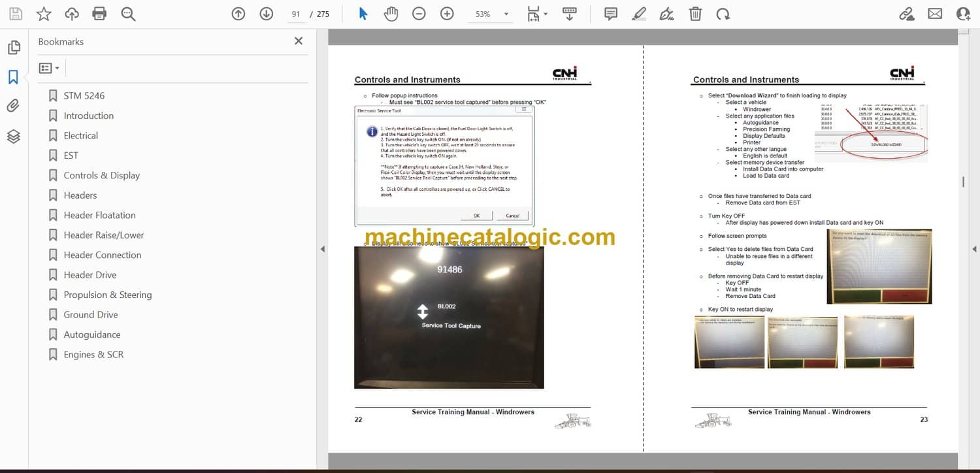The width and height of the screenshot is (980, 473).
Task: Select the Engines & SCR bookmark
Action: [93, 355]
